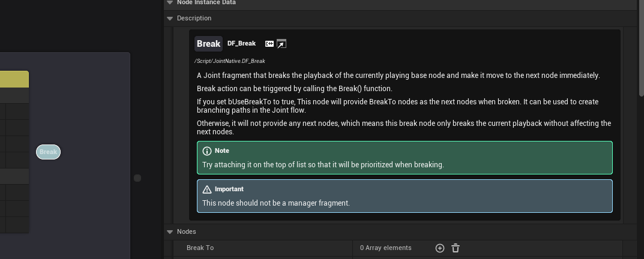Click the info icon in the Note box
This screenshot has width=644, height=259.
(207, 151)
